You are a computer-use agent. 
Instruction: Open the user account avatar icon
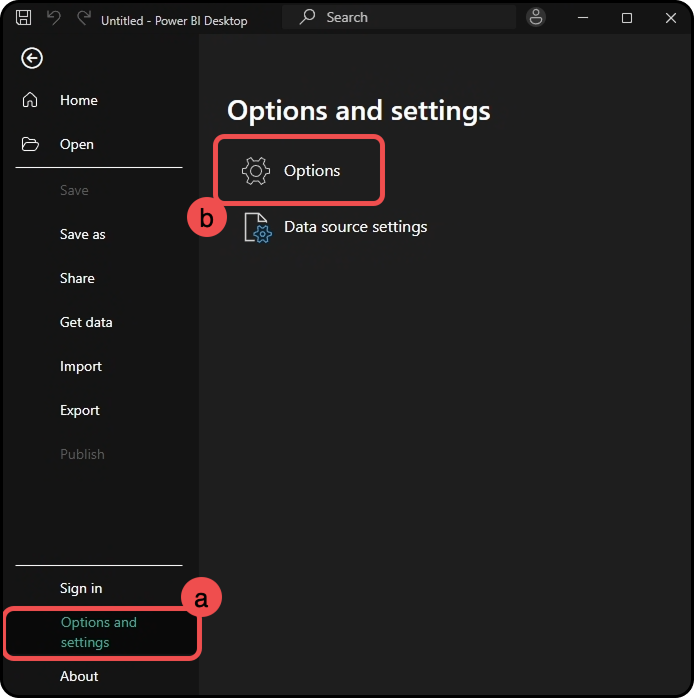536,17
